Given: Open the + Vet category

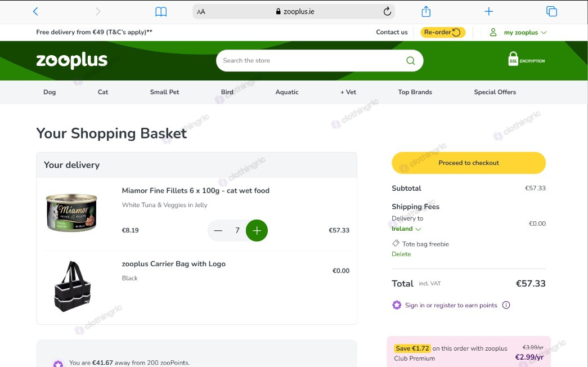Looking at the screenshot, I should [348, 92].
